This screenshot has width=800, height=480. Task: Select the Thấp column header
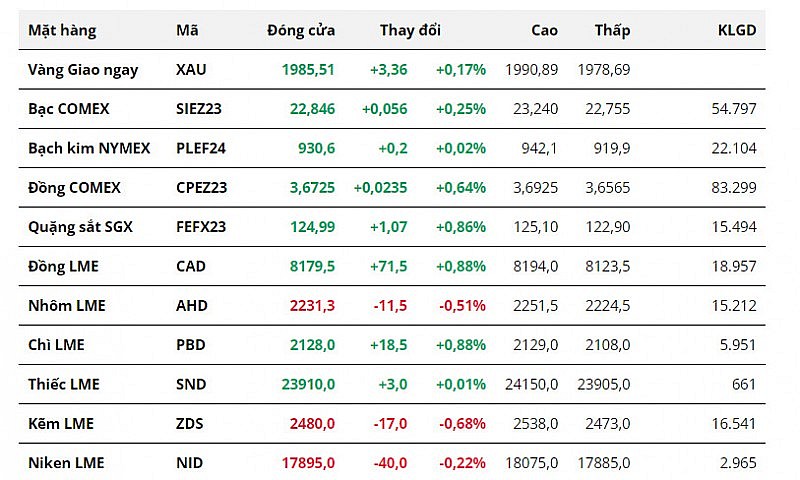pyautogui.click(x=612, y=30)
